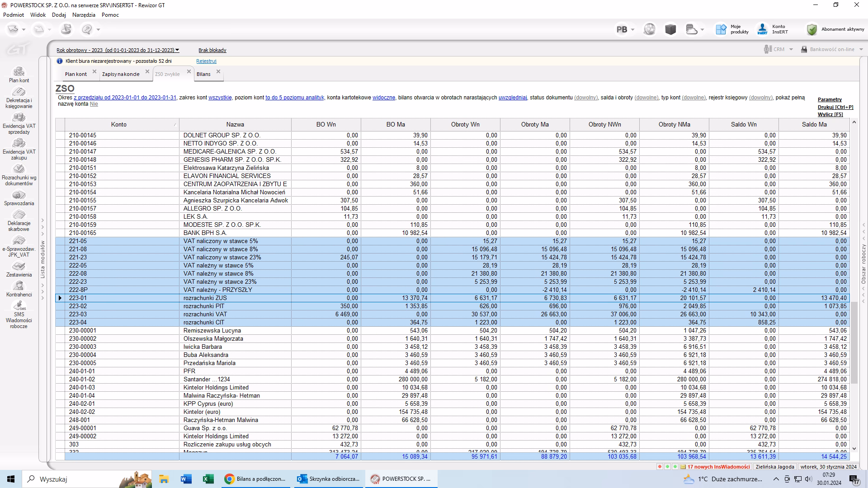Click the Rejestruj link
The image size is (868, 488).
[x=206, y=61]
